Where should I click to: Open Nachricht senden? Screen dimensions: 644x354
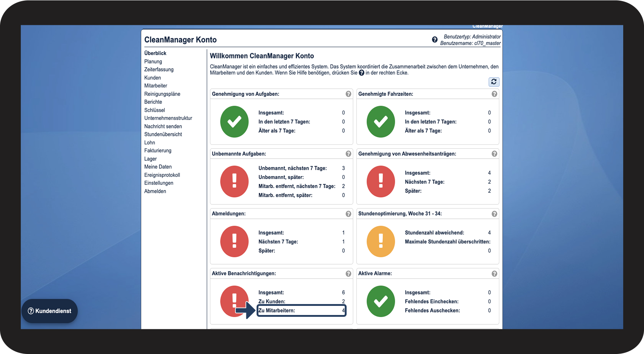[x=163, y=127]
